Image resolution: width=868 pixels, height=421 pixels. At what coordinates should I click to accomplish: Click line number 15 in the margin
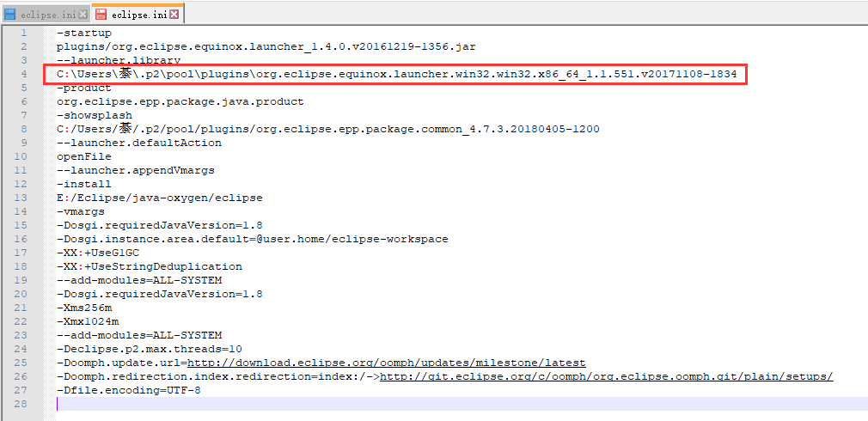point(21,225)
